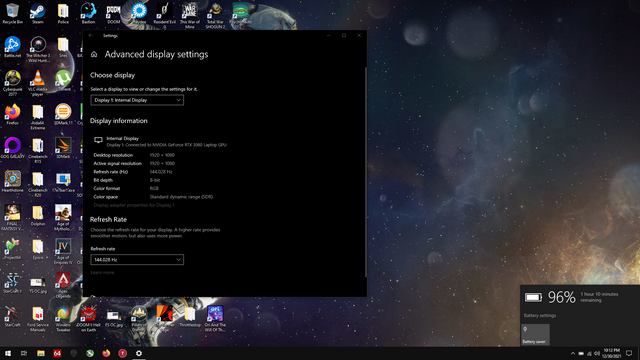640x360 pixels.
Task: Open the Recycle Bin desktop icon
Action: coord(12,13)
